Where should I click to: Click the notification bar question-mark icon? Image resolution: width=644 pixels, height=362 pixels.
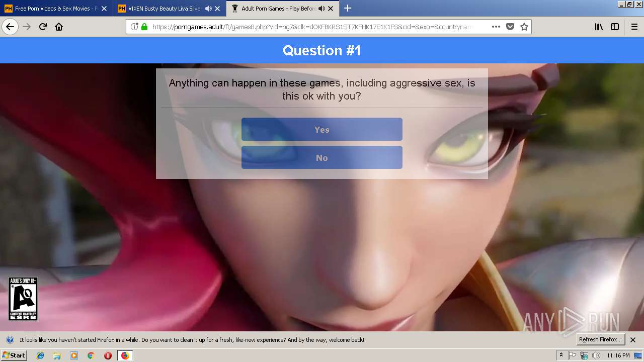coord(10,339)
